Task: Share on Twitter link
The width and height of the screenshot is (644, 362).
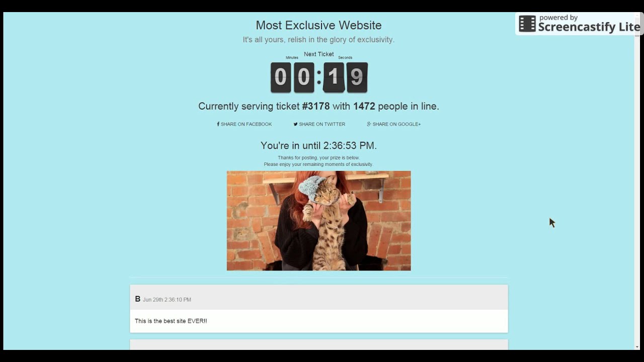Action: click(319, 124)
